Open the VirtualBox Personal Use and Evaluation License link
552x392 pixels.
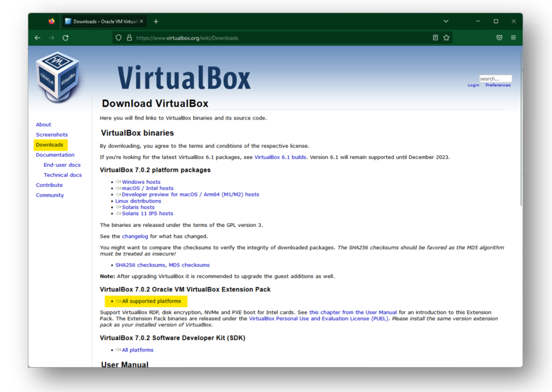click(x=319, y=318)
